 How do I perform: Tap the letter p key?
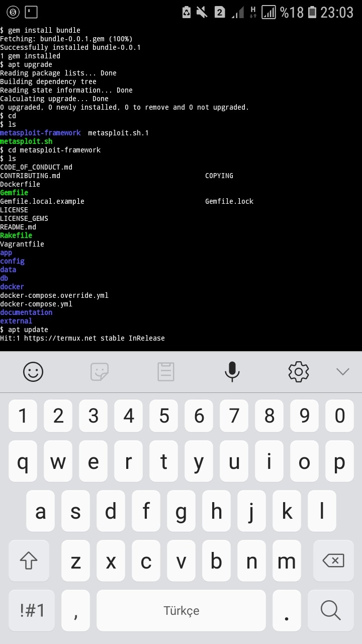(x=340, y=461)
